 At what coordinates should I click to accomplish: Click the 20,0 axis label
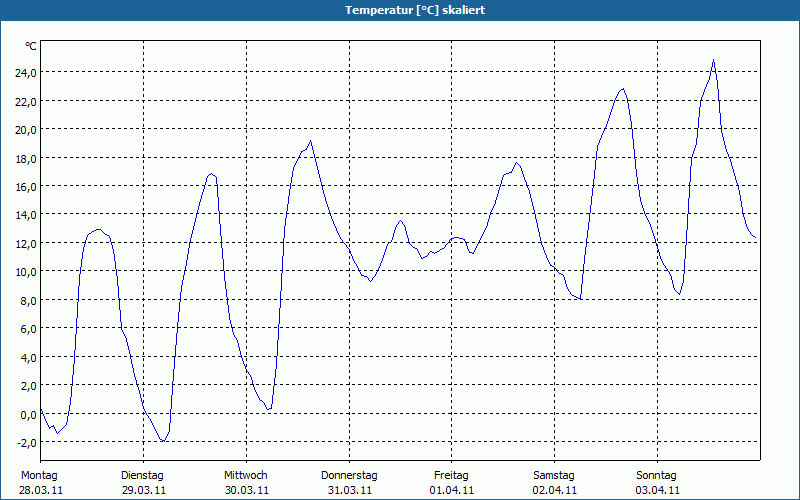click(x=26, y=130)
